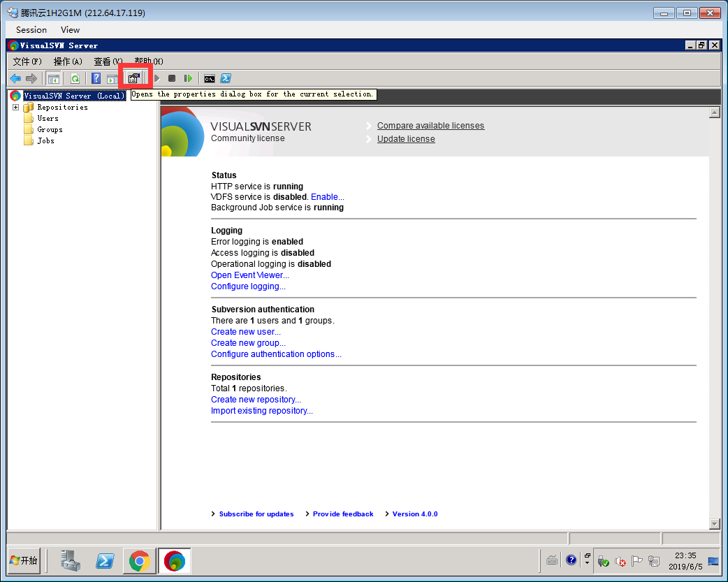Select the Jobs node in the tree
The width and height of the screenshot is (728, 582).
click(45, 140)
